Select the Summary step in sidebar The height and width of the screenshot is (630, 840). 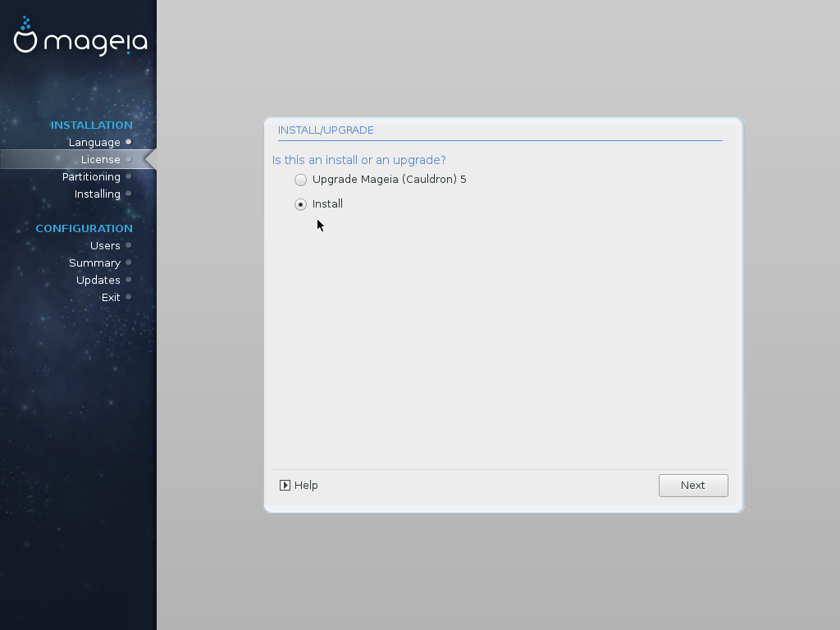click(94, 263)
